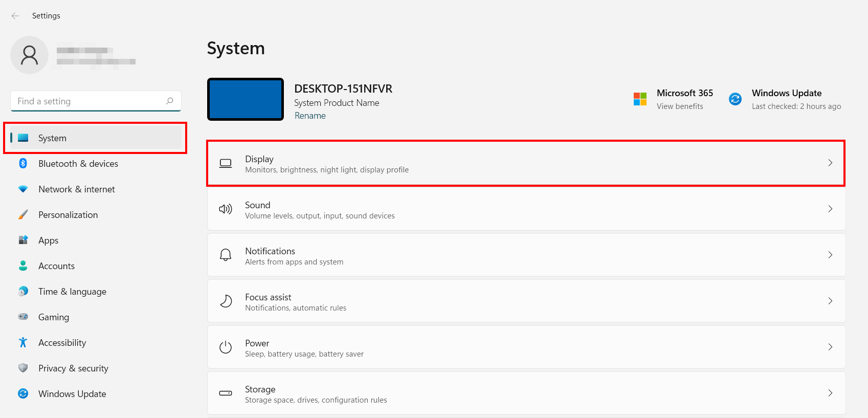The width and height of the screenshot is (868, 418).
Task: Go to Time & language settings
Action: pyautogui.click(x=72, y=292)
